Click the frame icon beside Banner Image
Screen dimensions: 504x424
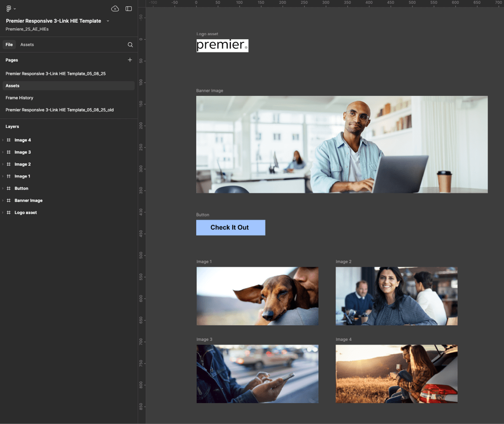pos(9,201)
